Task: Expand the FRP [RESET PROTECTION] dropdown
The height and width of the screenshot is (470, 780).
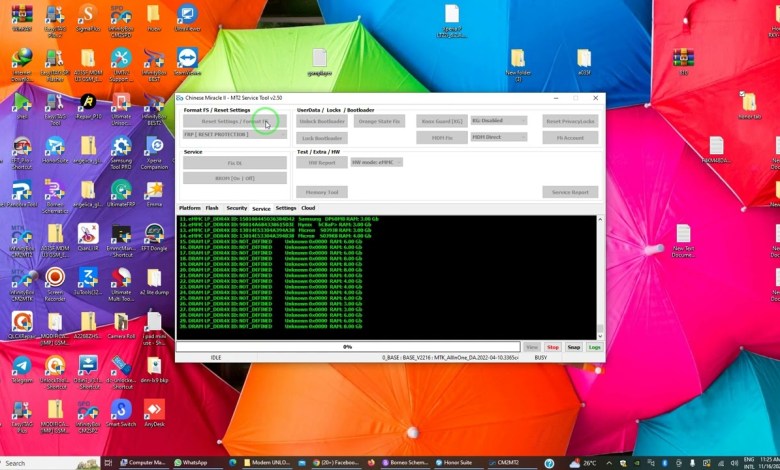Action: pos(234,133)
